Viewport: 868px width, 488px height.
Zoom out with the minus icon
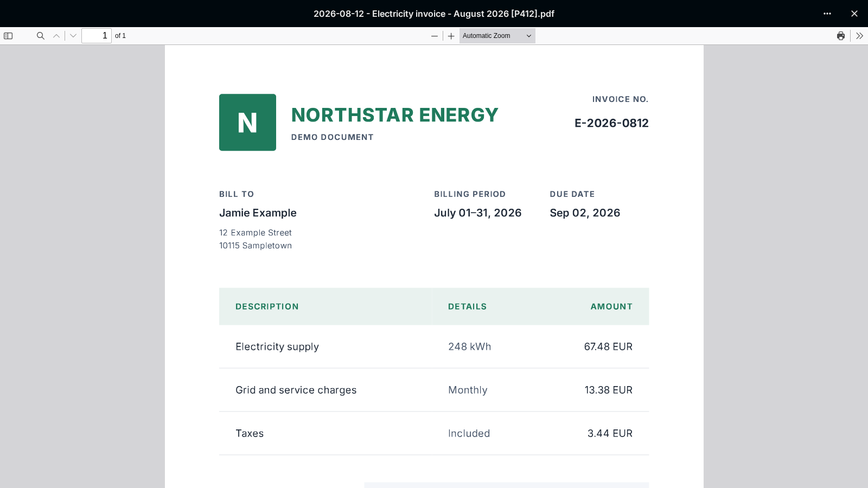point(435,36)
